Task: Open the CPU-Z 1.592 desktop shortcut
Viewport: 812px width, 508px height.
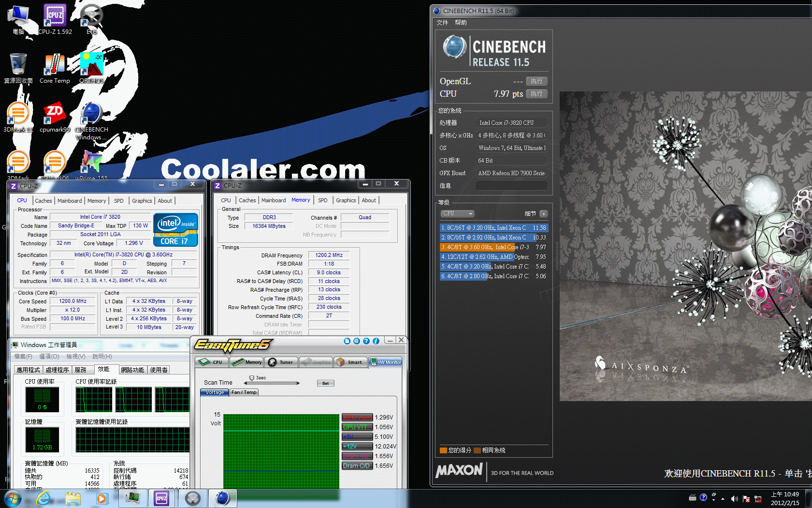Action: (55, 19)
